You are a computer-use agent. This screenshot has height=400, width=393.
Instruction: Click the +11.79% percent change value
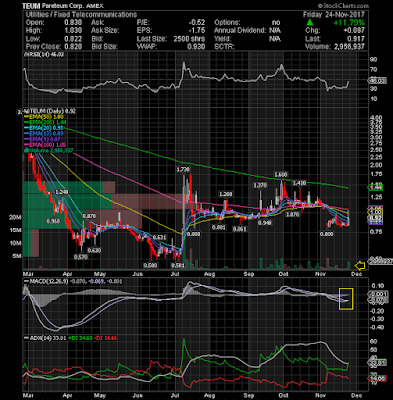(x=350, y=23)
